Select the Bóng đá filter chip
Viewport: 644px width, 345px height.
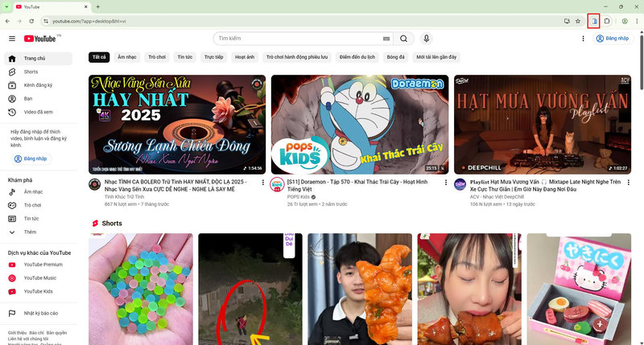click(395, 57)
